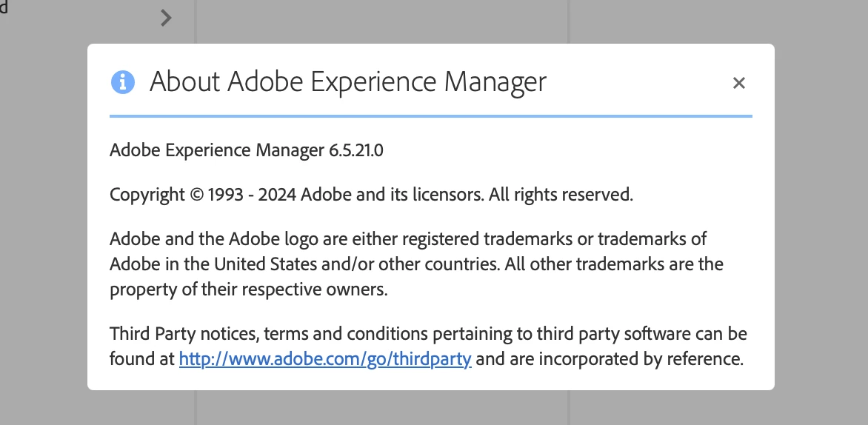The width and height of the screenshot is (868, 425).
Task: Click the blue divider line under the title
Action: coord(430,116)
